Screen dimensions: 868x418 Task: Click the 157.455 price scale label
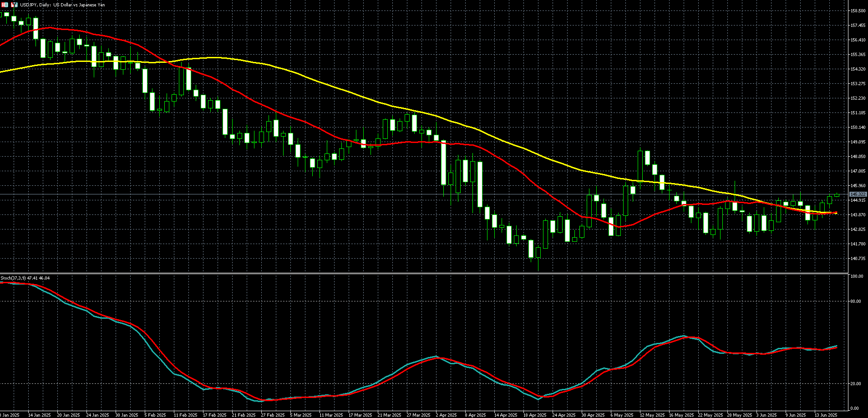[x=858, y=25]
